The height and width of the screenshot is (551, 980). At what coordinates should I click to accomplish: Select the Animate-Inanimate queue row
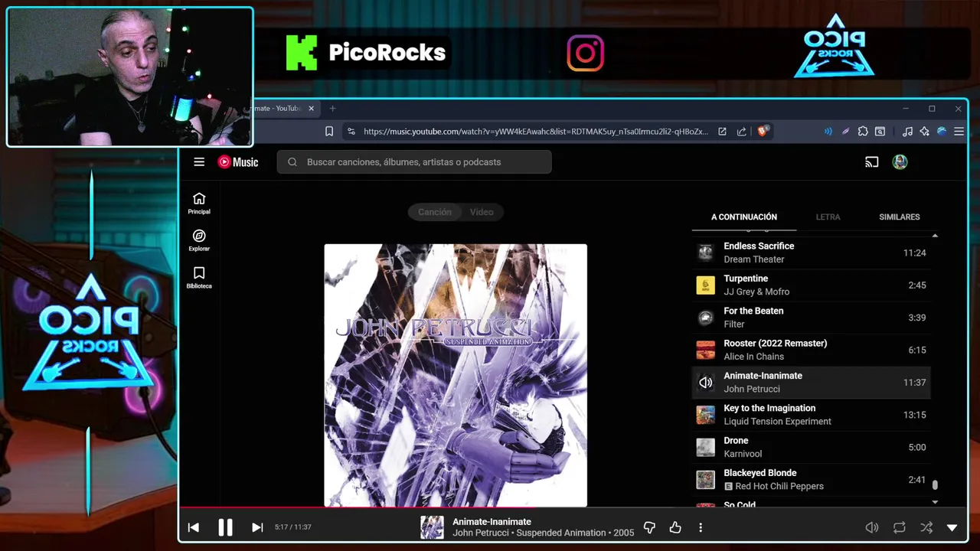(812, 382)
